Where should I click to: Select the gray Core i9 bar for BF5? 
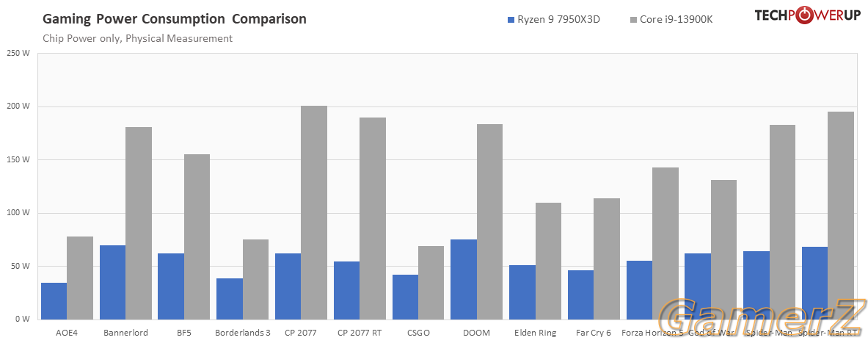coord(197,237)
